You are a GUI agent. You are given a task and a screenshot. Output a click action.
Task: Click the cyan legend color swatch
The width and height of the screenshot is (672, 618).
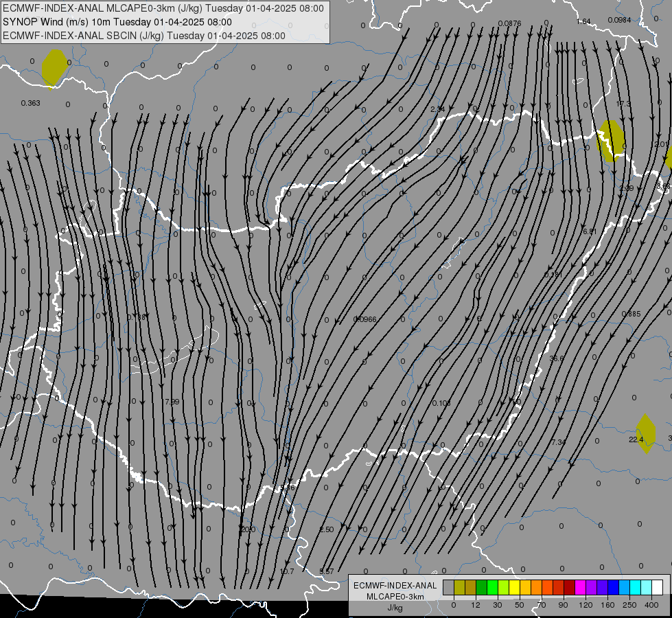[x=636, y=587]
